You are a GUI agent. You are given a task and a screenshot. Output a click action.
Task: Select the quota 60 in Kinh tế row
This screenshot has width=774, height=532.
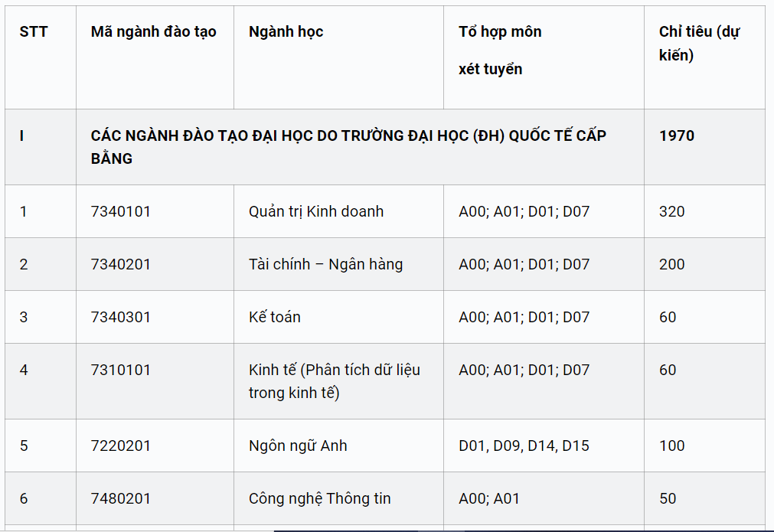[668, 370]
